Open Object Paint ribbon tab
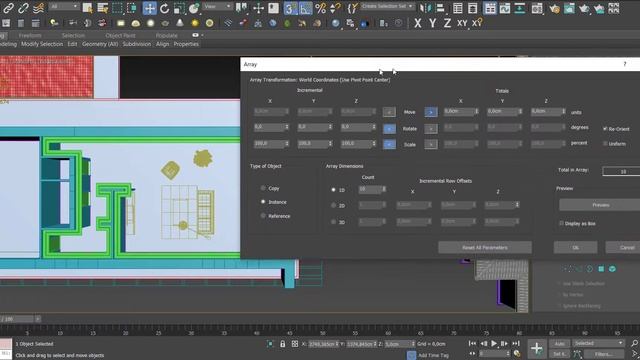The image size is (640, 360). pos(120,36)
